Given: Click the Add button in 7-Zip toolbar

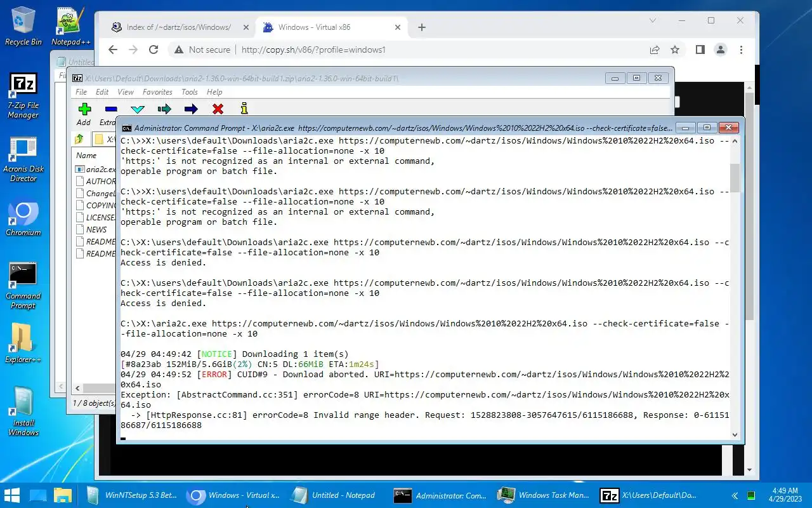Looking at the screenshot, I should [84, 114].
